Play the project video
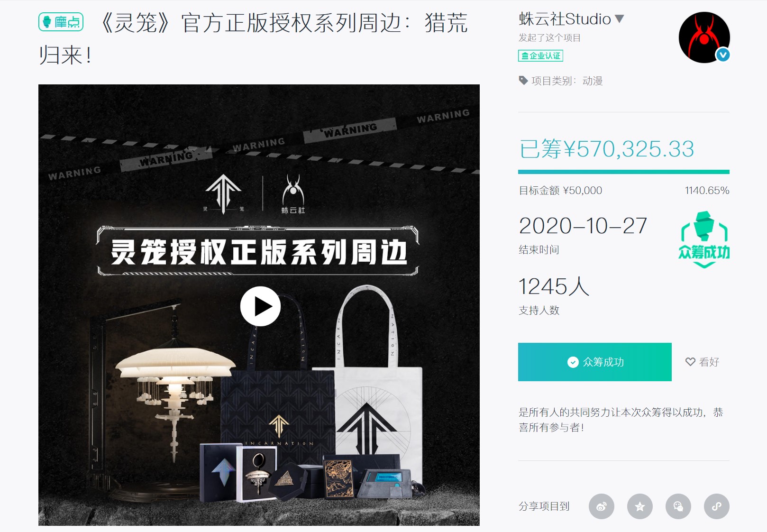This screenshot has width=767, height=532. 260,306
